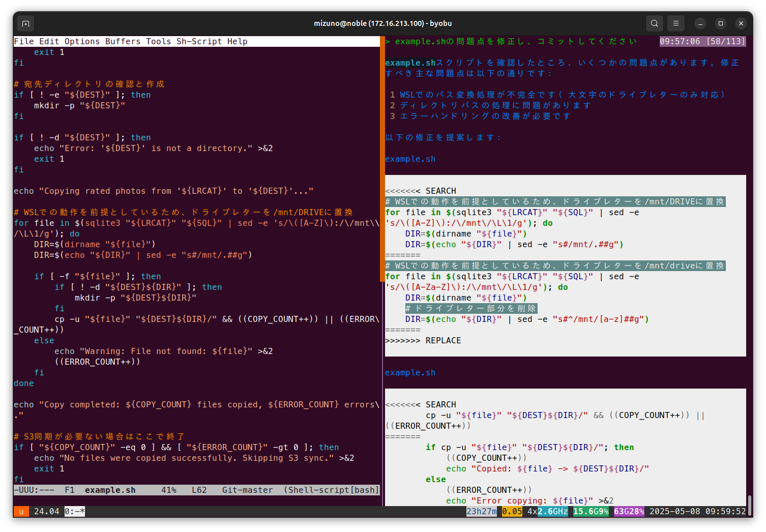Open the Emacs File menu
766x532 pixels.
(x=24, y=42)
